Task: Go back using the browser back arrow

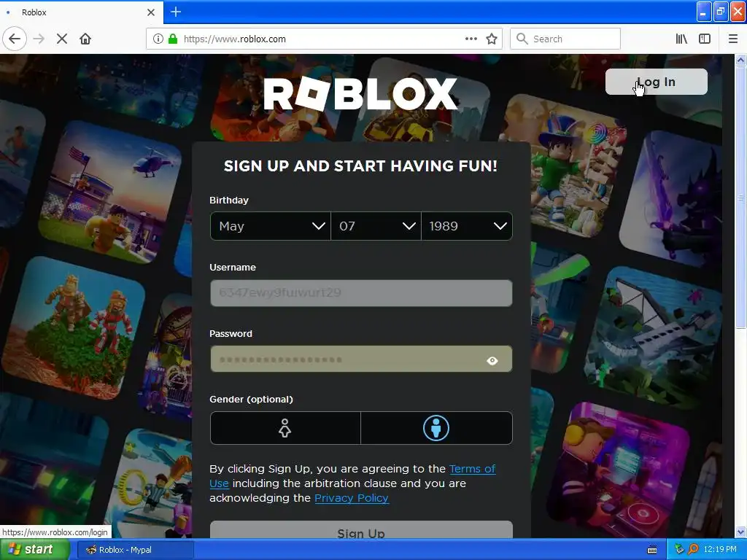Action: pyautogui.click(x=15, y=39)
